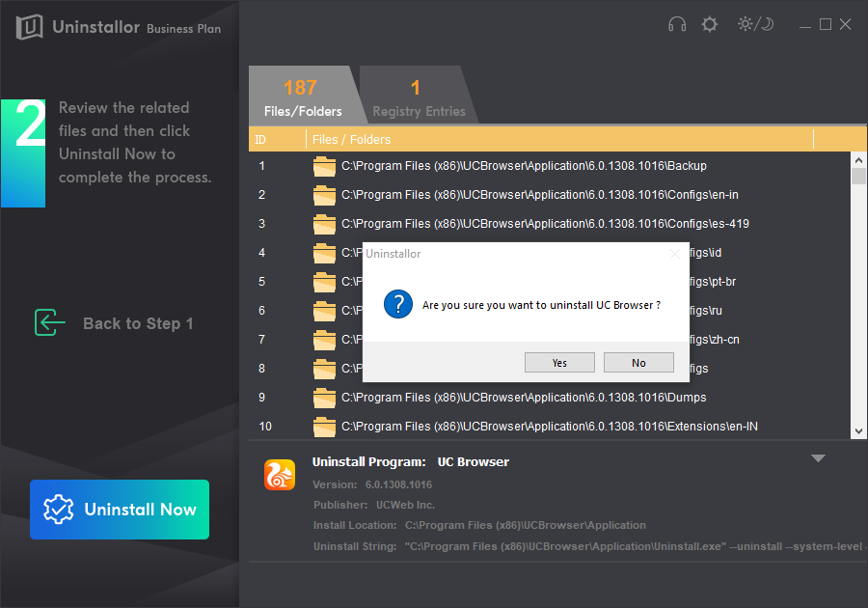Open the settings gear icon
The image size is (868, 608).
(709, 24)
